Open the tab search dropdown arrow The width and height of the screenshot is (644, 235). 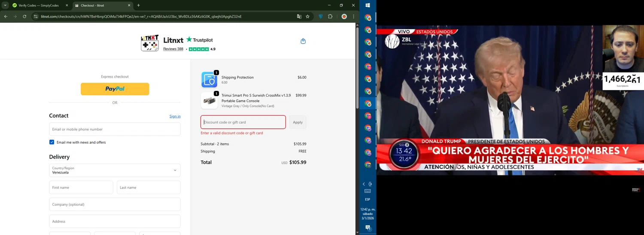click(x=5, y=6)
